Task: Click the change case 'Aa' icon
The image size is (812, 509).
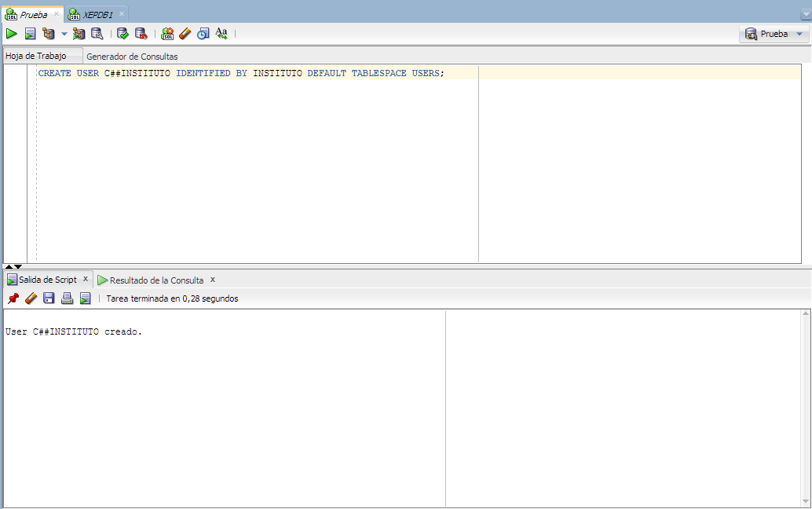Action: (x=221, y=34)
